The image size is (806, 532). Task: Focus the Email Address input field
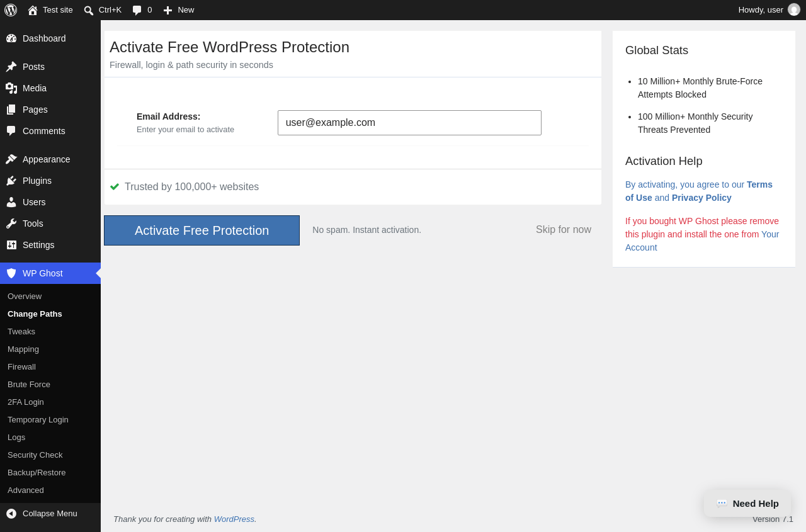click(x=409, y=123)
